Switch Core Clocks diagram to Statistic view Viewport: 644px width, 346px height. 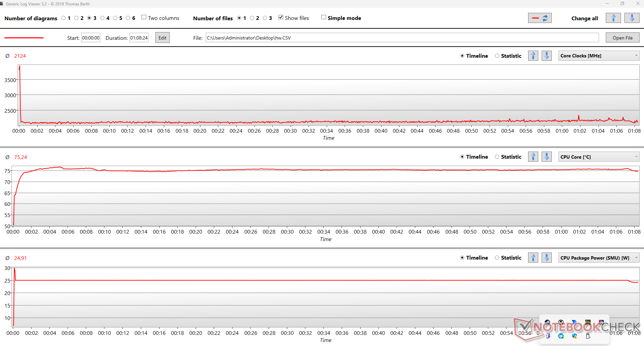[x=497, y=56]
